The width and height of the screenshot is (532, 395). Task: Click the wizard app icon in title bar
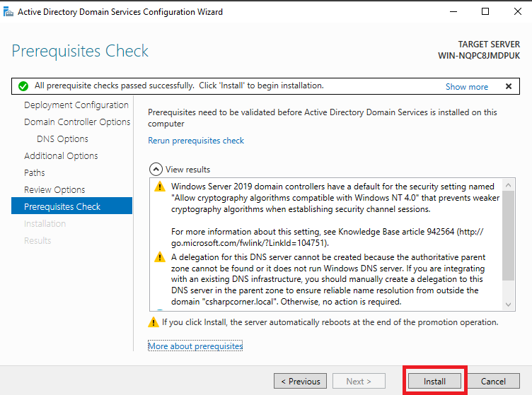click(8, 12)
